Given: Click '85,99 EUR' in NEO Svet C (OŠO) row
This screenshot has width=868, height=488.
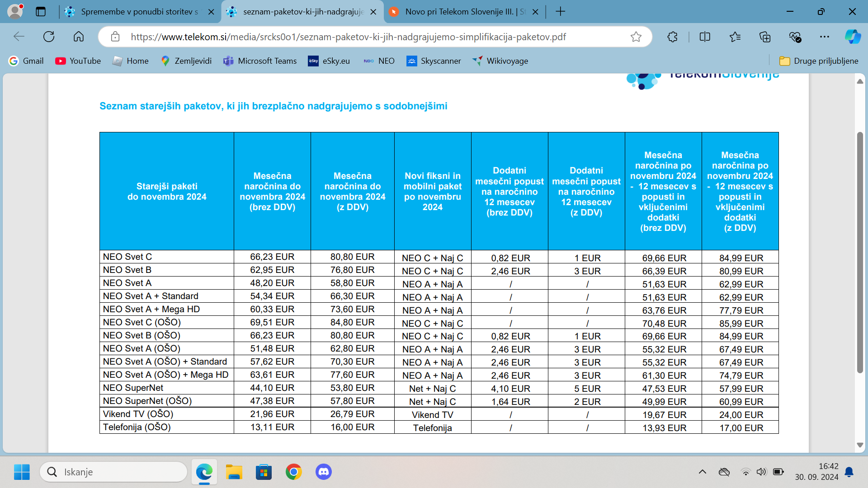Looking at the screenshot, I should click(741, 324).
